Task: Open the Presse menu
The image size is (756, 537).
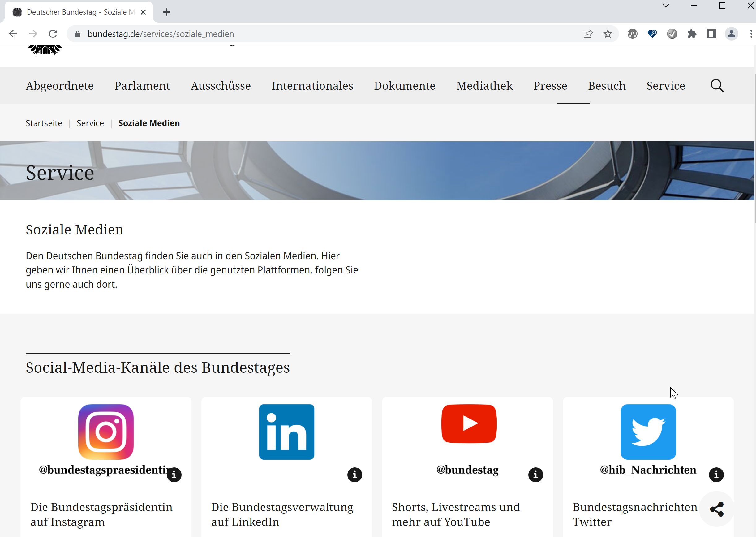Action: 550,86
